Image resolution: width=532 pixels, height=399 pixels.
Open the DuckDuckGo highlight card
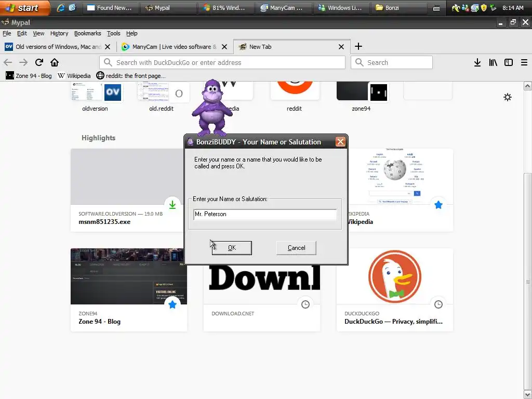(x=395, y=290)
